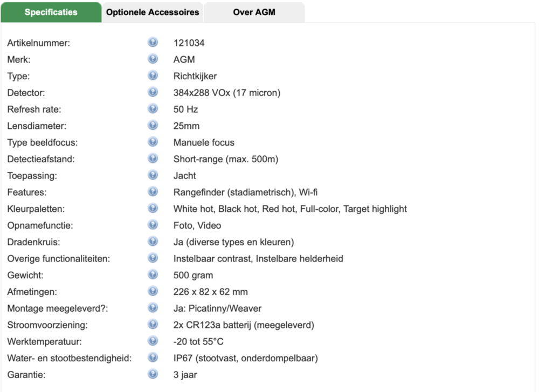Open the help icon for Kleurpaletten

coord(153,208)
